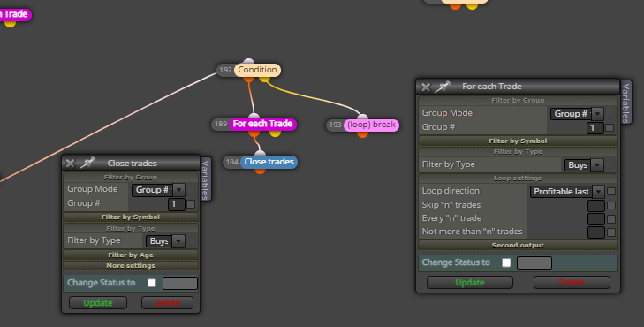Click Group # input field in For each Trade panel
This screenshot has width=644, height=327.
coord(595,128)
